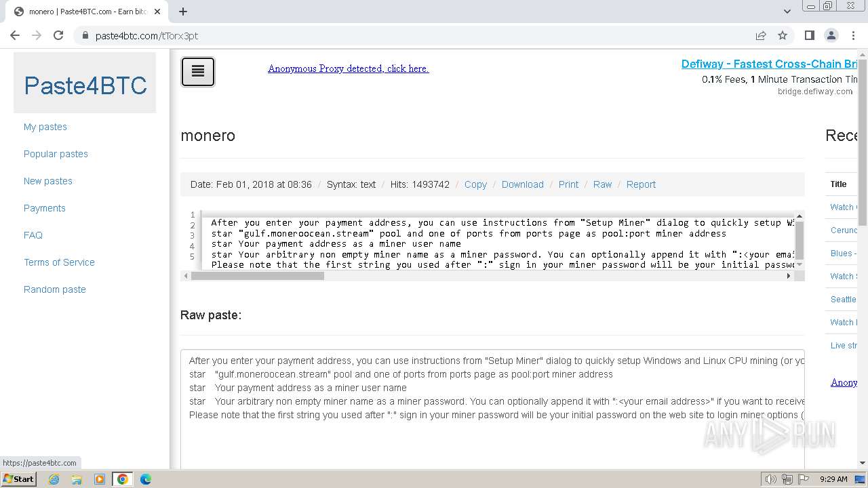Image resolution: width=868 pixels, height=488 pixels.
Task: Open media player taskbar icon
Action: point(100,479)
